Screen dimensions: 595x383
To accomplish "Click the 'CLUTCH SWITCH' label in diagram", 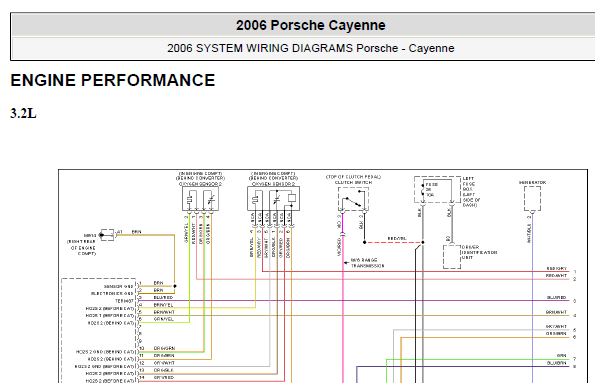I will pos(353,183).
